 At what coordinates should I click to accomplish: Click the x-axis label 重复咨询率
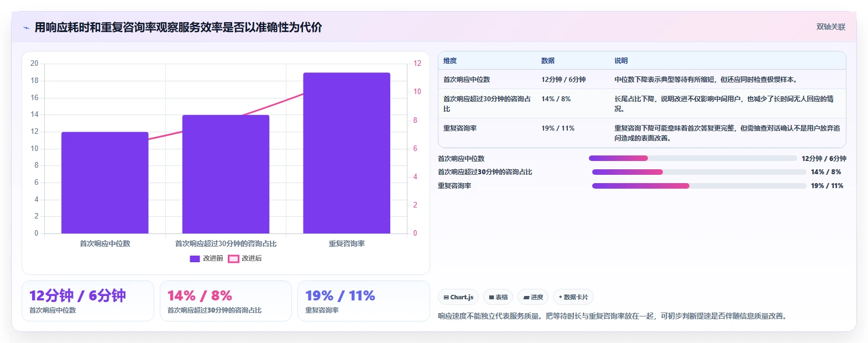[x=347, y=243]
